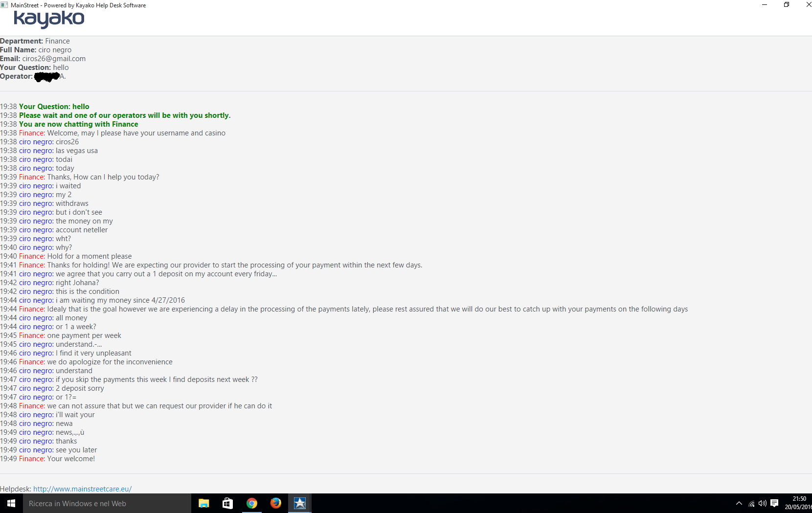This screenshot has height=513, width=812.
Task: Open the network wifi tray icon
Action: pyautogui.click(x=751, y=503)
